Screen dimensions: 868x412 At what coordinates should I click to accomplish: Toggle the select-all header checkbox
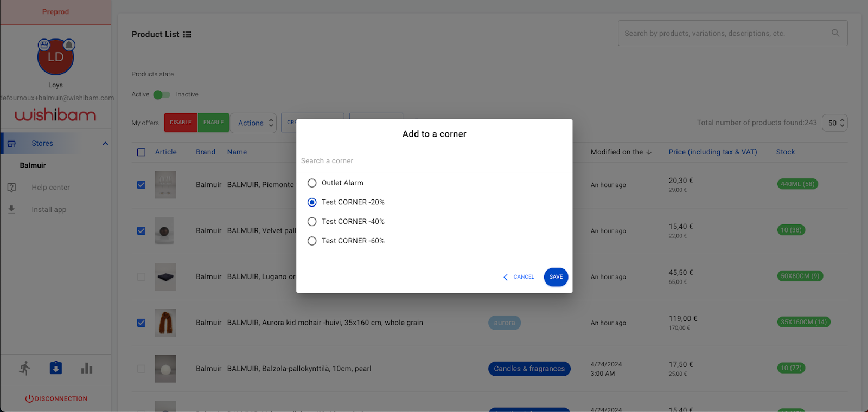tap(142, 152)
